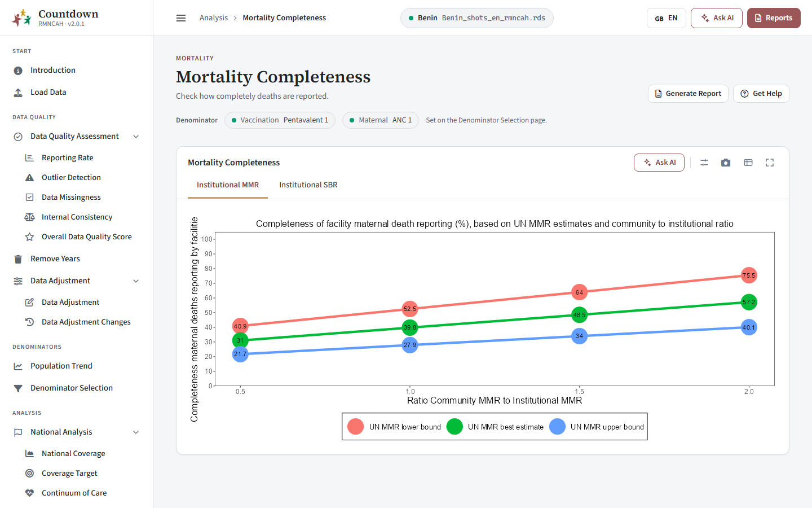Screen dimensions: 812x508
Task: Collapse the Data Quality Assessment section
Action: pyautogui.click(x=136, y=137)
